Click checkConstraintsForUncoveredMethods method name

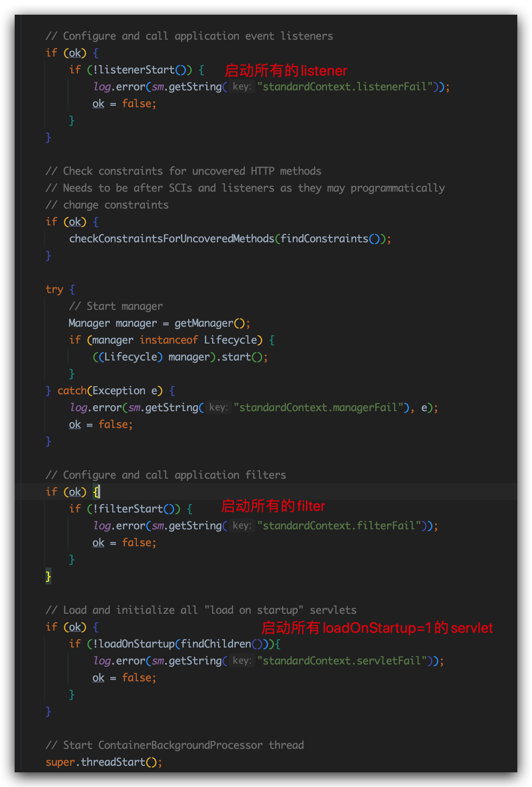click(x=171, y=239)
